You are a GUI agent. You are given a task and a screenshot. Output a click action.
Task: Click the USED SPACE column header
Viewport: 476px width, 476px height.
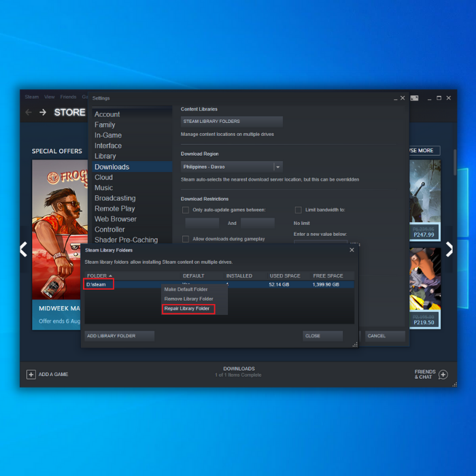[285, 275]
